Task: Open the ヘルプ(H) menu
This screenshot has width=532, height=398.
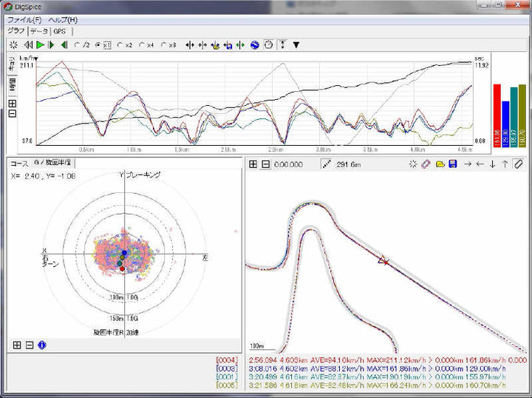Action: point(63,20)
